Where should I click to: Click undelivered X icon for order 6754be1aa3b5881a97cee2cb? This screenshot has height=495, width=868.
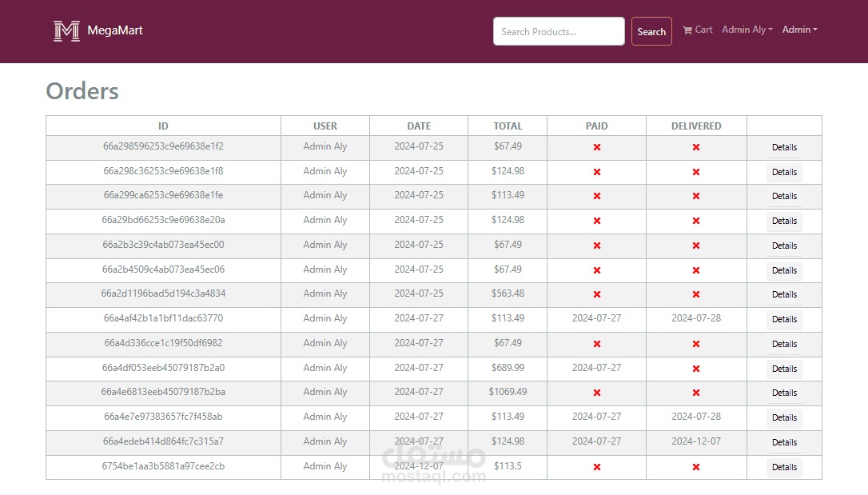pos(696,467)
